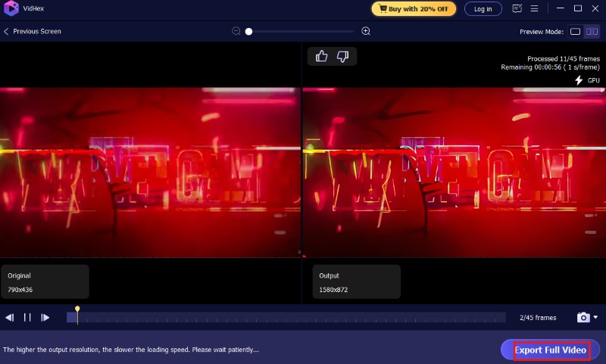The image size is (606, 364).
Task: Click the Log in button
Action: 483,9
